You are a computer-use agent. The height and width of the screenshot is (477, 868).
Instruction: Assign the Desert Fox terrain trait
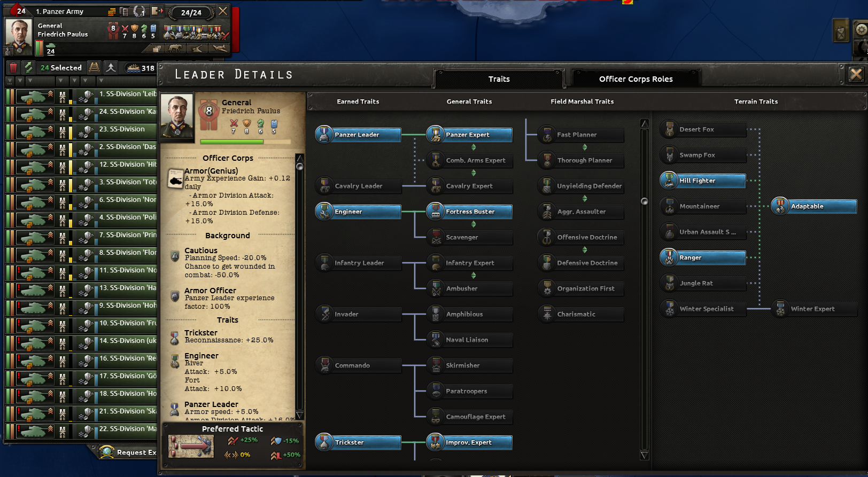[x=703, y=129]
